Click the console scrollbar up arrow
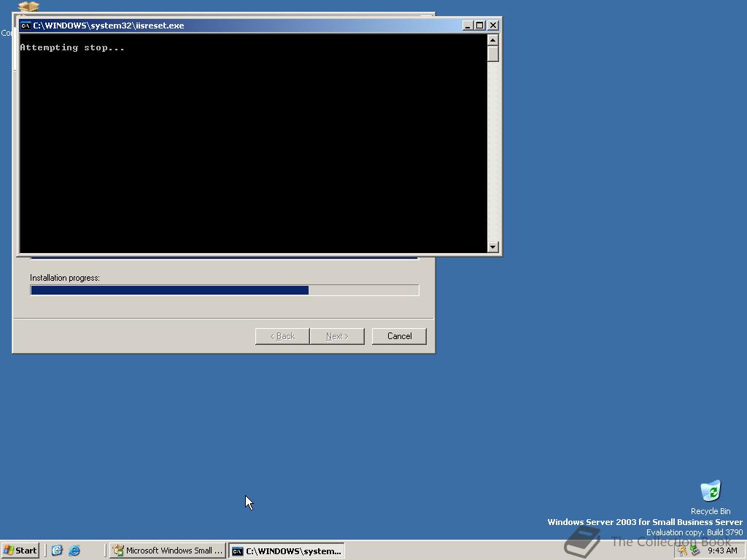The image size is (747, 560). click(493, 40)
